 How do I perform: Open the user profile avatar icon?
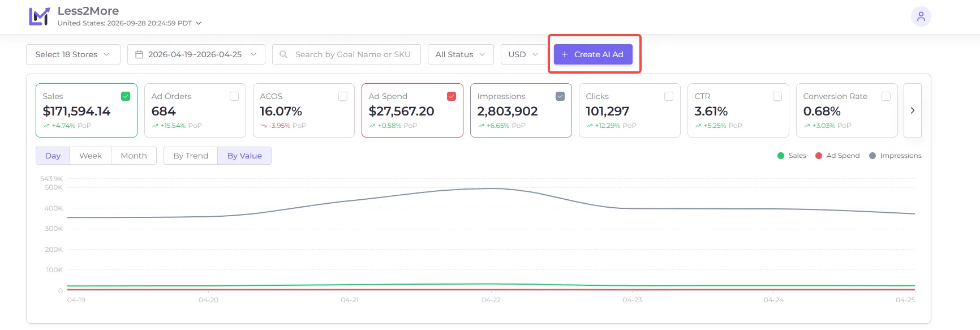(x=921, y=16)
